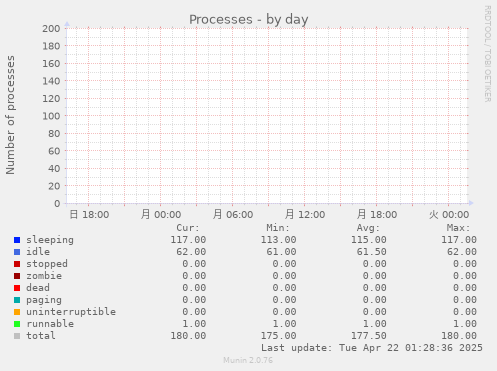Click the '月 00:00' time axis label
The height and width of the screenshot is (371, 497).
pyautogui.click(x=161, y=215)
